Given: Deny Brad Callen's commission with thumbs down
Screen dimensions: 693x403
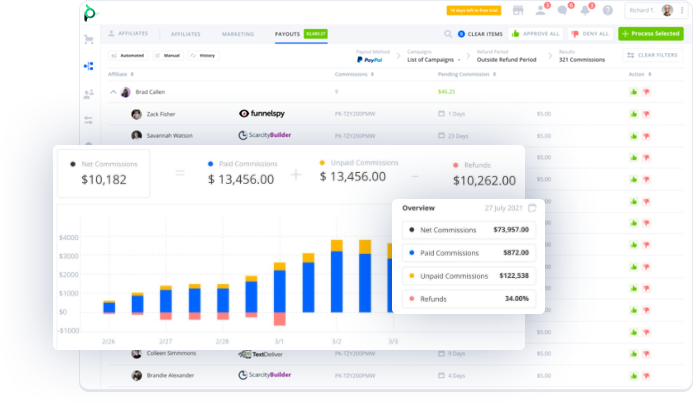Looking at the screenshot, I should pyautogui.click(x=646, y=91).
